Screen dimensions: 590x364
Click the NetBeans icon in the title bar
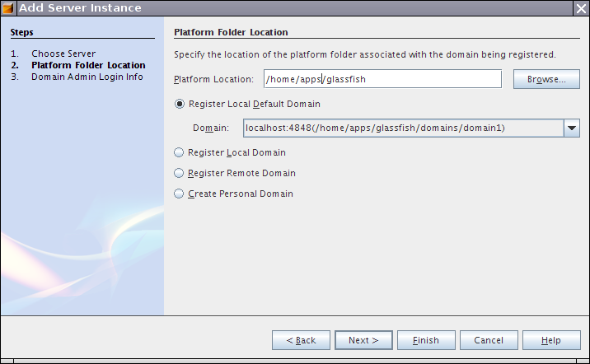coord(8,7)
